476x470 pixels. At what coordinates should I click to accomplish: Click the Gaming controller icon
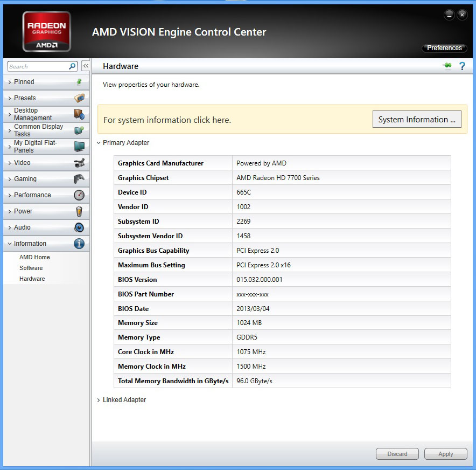click(79, 178)
